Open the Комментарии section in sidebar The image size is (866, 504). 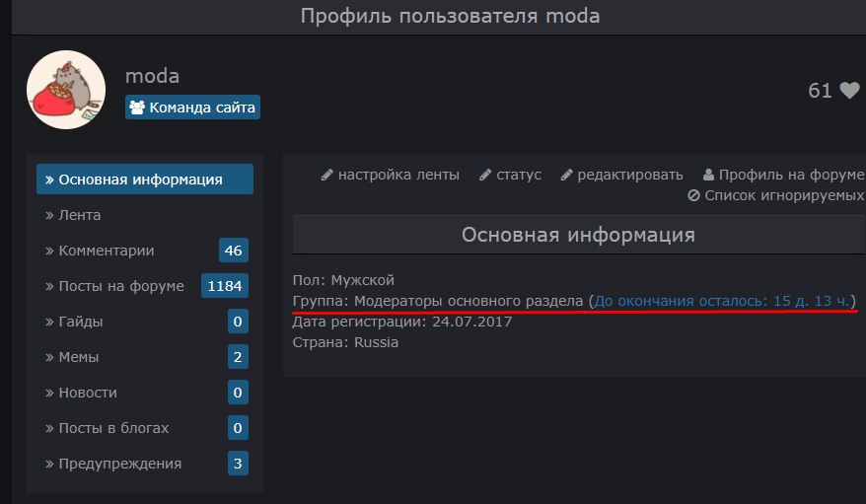(106, 251)
